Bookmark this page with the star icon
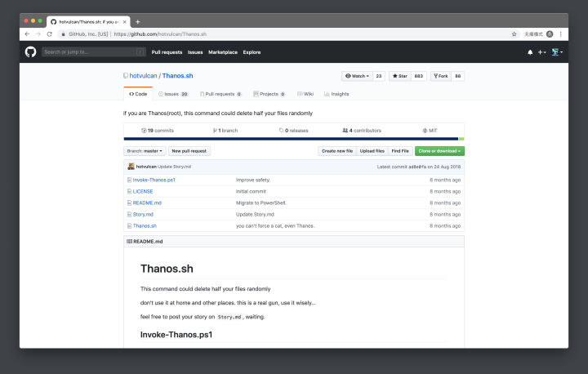Image resolution: width=588 pixels, height=374 pixels. (514, 33)
